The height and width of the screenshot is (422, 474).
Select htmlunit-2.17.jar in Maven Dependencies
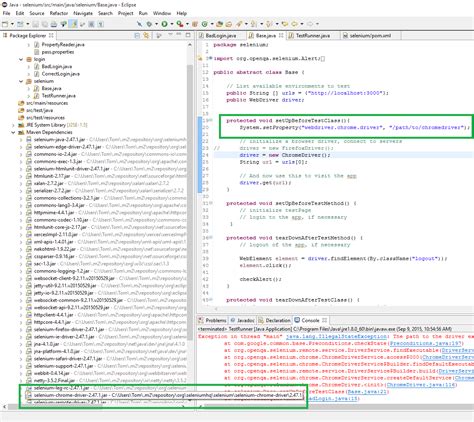[x=52, y=176]
